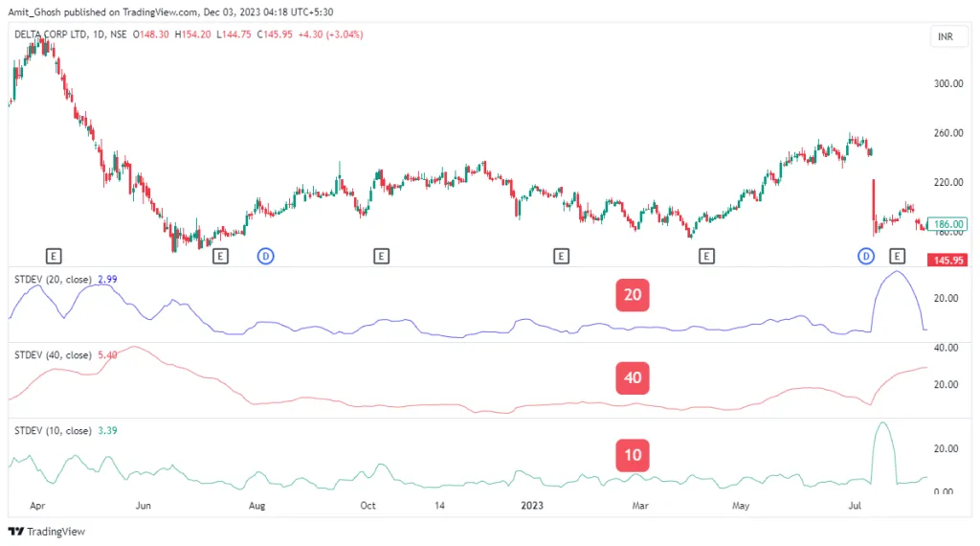Click the red 10 badge

(x=632, y=454)
